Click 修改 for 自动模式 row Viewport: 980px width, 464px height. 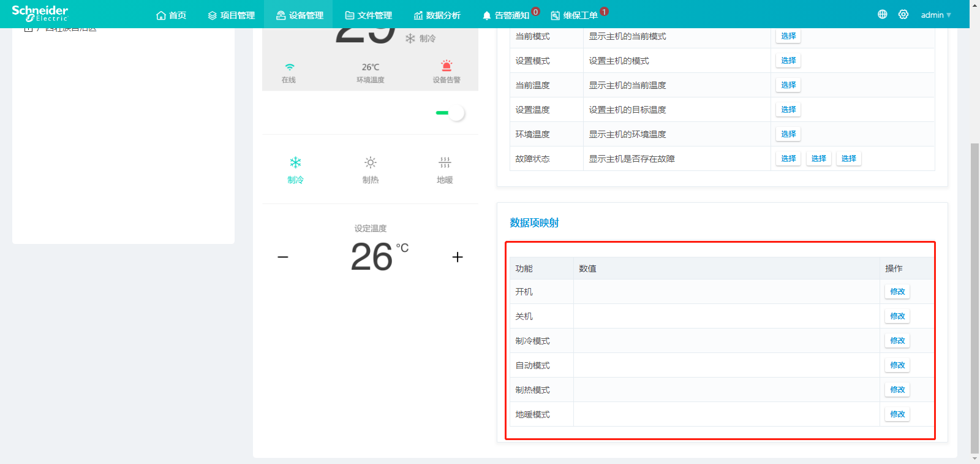[x=897, y=365]
